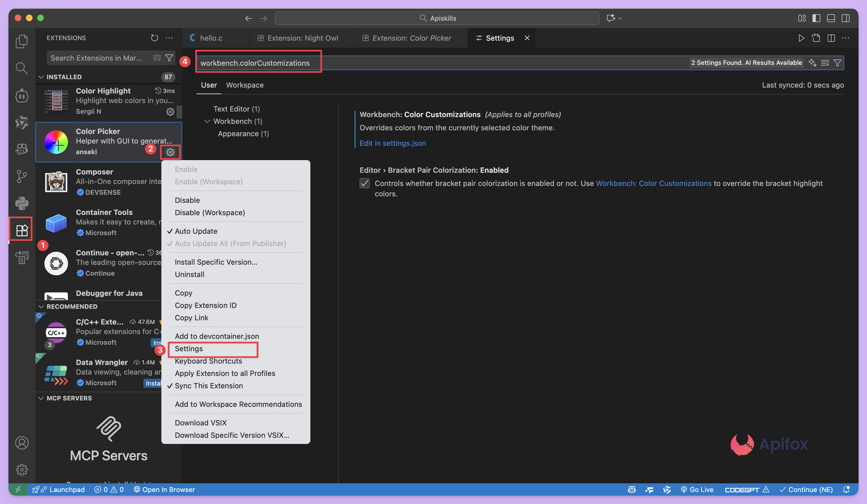Viewport: 867px width, 504px height.
Task: Click Go Live in status bar
Action: click(x=697, y=489)
